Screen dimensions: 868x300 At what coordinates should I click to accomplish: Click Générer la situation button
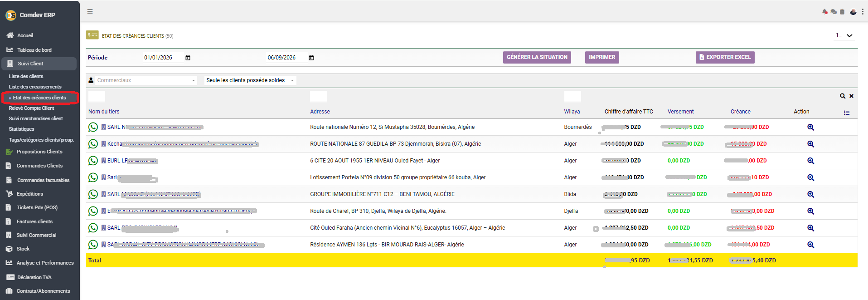pyautogui.click(x=537, y=57)
